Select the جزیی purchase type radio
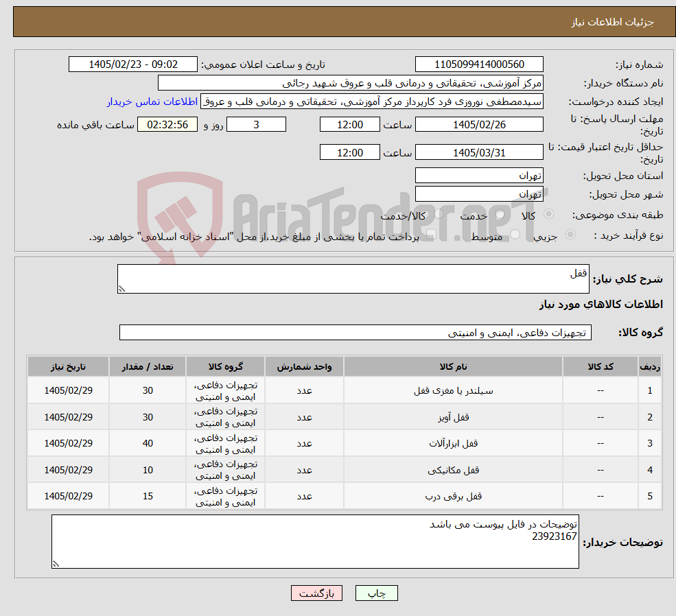 click(x=570, y=235)
